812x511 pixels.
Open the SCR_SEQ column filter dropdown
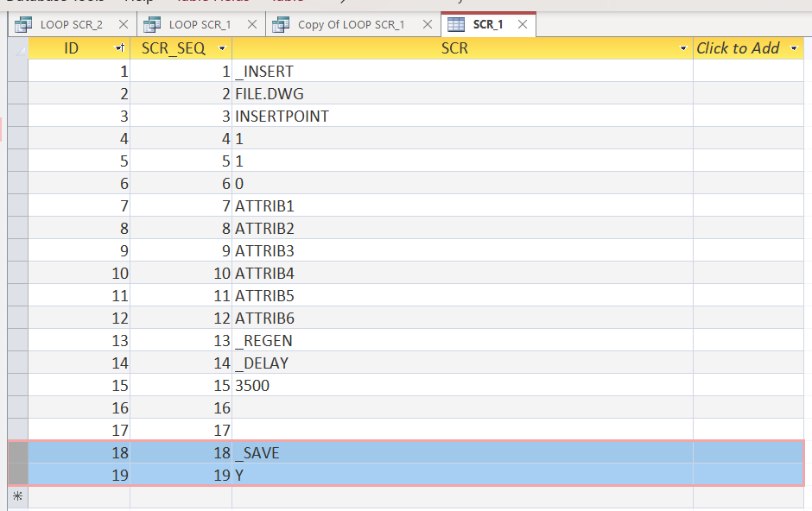click(222, 48)
